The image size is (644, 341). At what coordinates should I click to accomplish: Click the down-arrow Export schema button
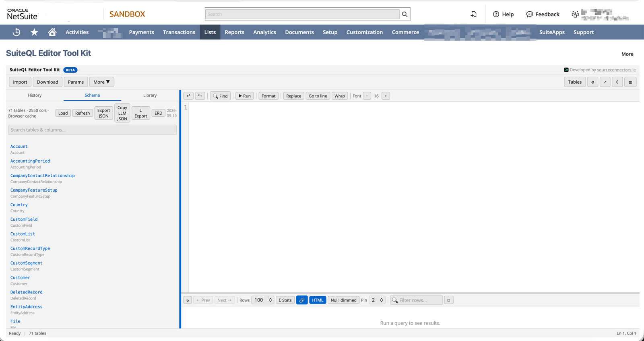click(141, 113)
